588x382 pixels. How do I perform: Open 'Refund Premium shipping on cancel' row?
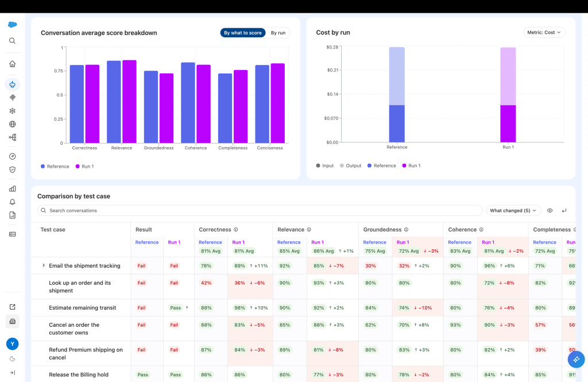pos(86,353)
